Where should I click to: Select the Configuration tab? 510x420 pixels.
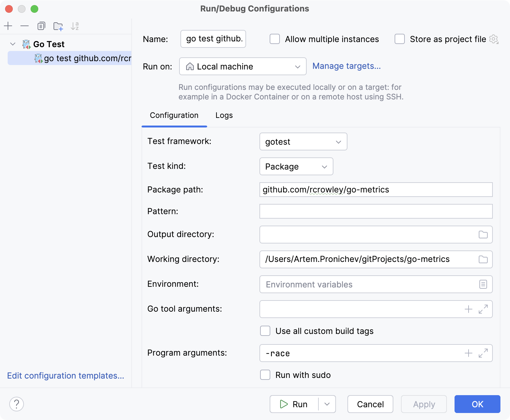click(174, 115)
